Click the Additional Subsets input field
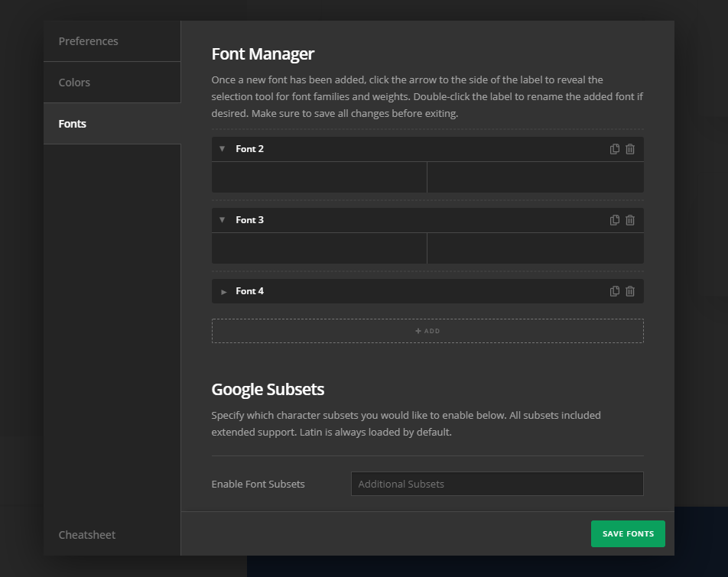The image size is (728, 577). click(x=497, y=484)
